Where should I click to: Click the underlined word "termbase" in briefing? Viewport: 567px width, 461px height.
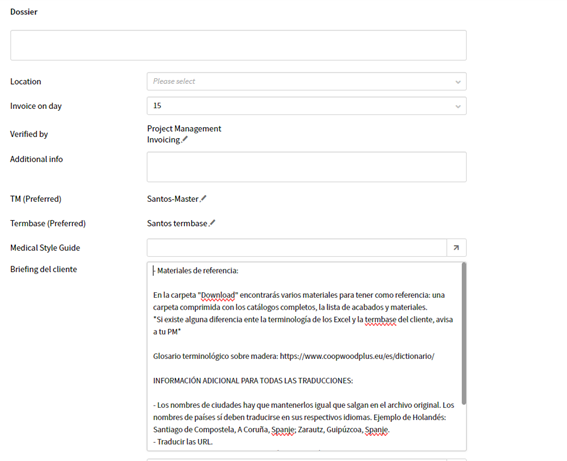point(380,320)
